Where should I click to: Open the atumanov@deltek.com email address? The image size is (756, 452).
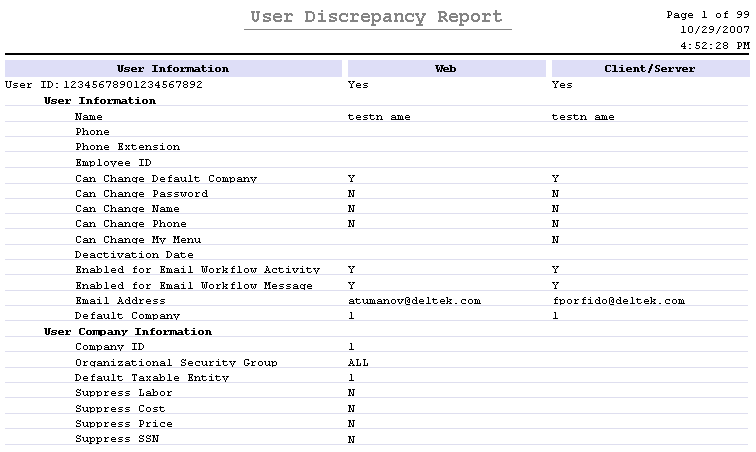click(x=414, y=301)
